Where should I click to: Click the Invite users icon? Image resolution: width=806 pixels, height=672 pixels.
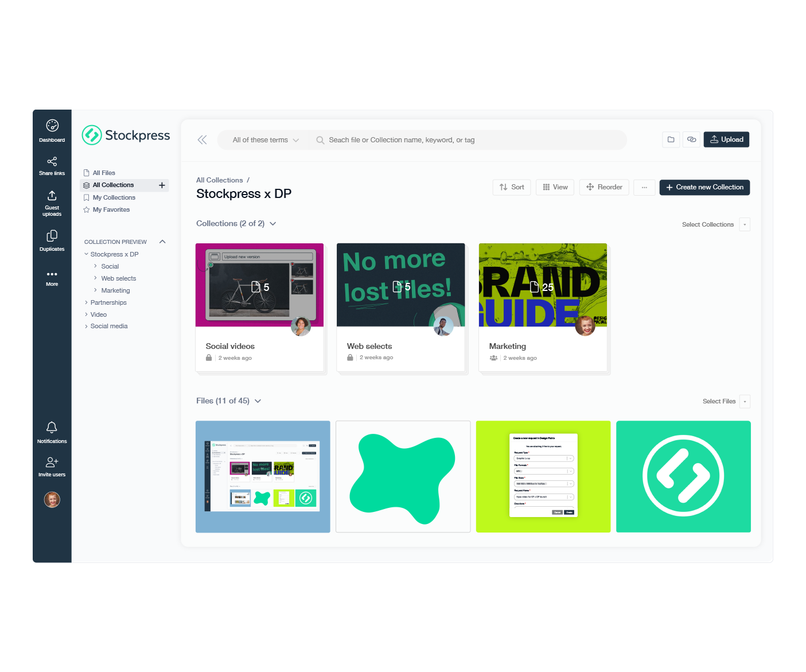tap(52, 466)
